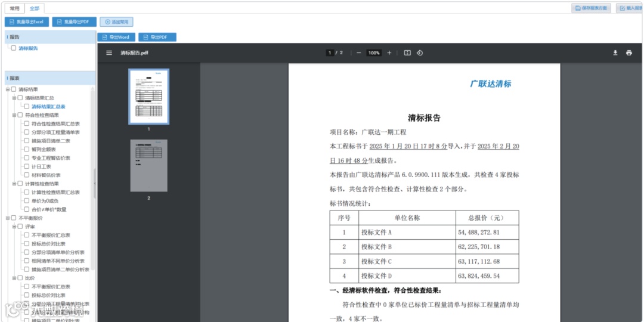Click the 投标文件 C table cell
644x322 pixels.
point(407,261)
